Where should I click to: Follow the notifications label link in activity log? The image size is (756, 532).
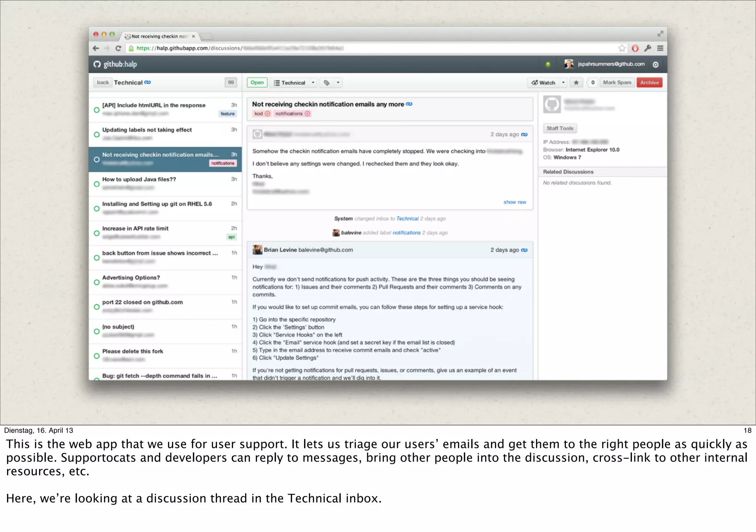point(406,233)
